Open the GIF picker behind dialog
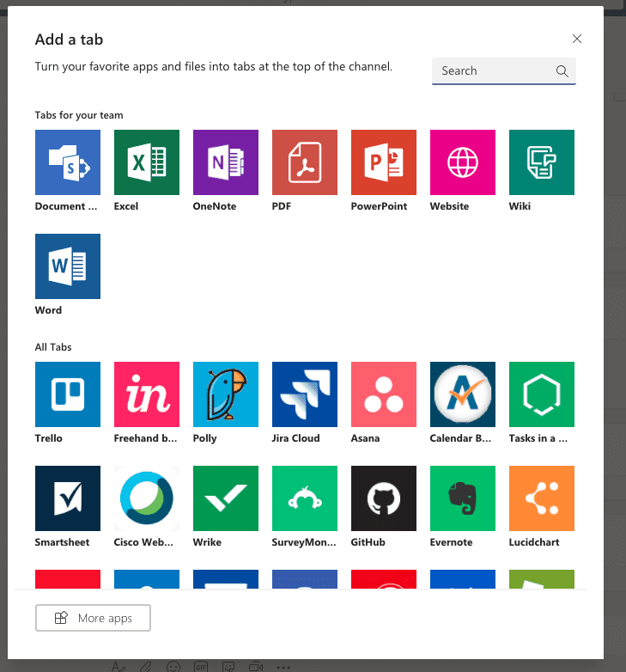626x672 pixels. [201, 667]
